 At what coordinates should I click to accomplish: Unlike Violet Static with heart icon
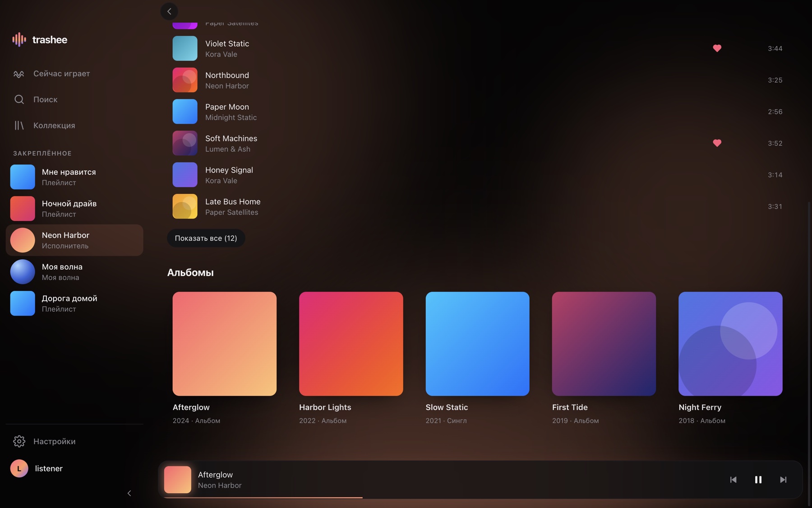tap(717, 48)
